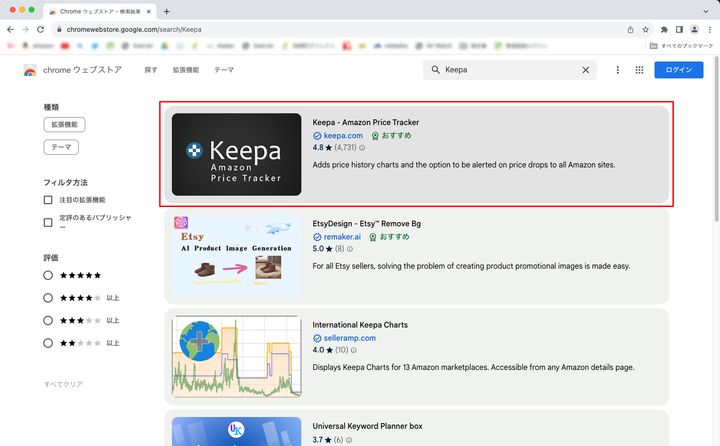Click the Chrome Web Store rainbow logo
The width and height of the screenshot is (720, 446).
click(30, 71)
